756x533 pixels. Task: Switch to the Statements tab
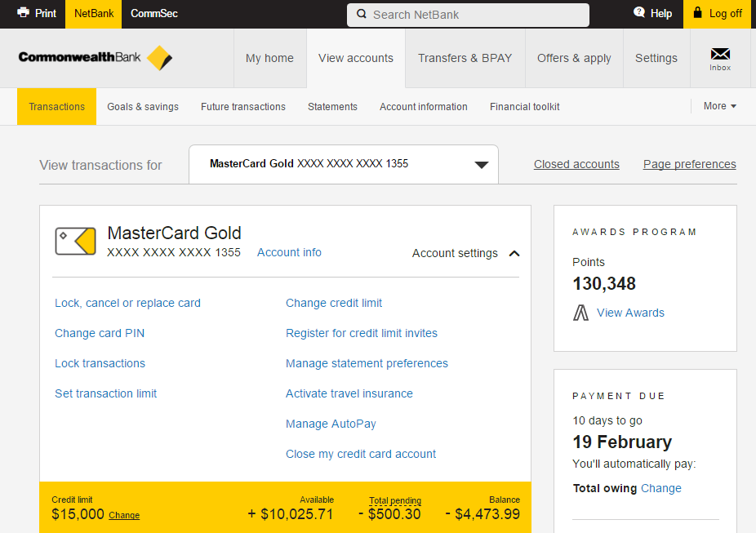332,107
